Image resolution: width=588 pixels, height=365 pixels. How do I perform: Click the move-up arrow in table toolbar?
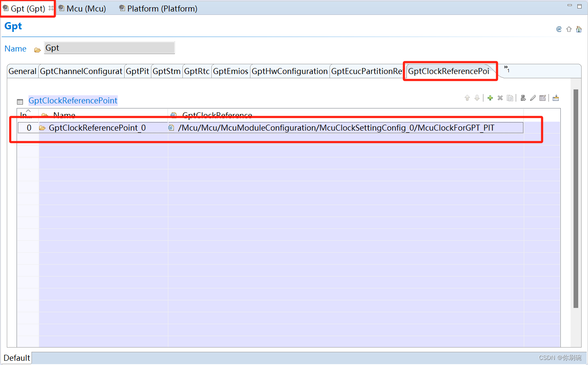(x=467, y=98)
